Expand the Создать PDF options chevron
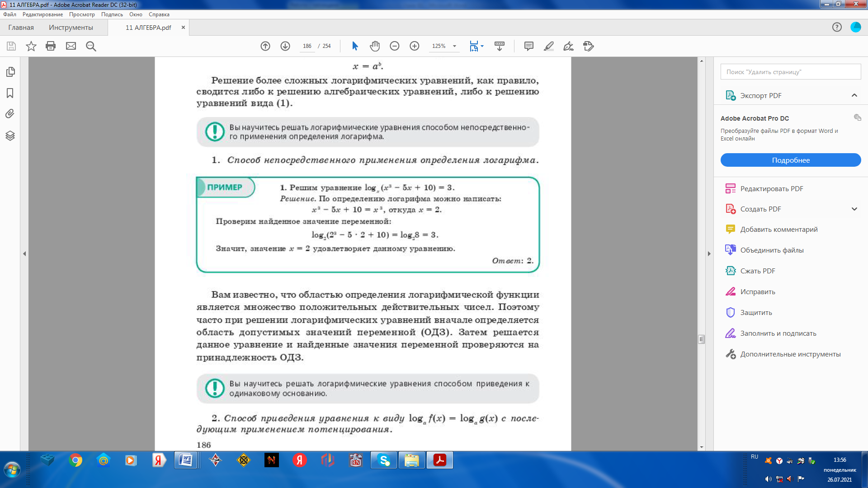Viewport: 868px width, 488px height. (x=854, y=209)
